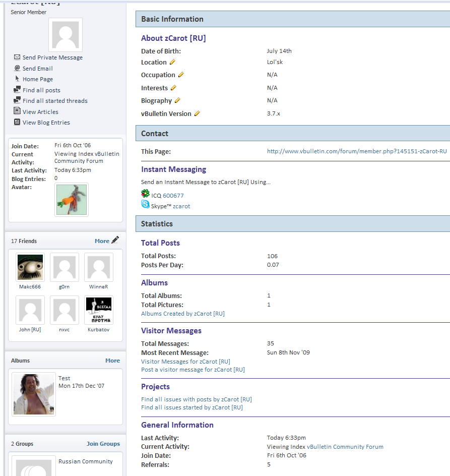This screenshot has height=476, width=450.
Task: Click the Find all started threads icon
Action: coord(17,100)
